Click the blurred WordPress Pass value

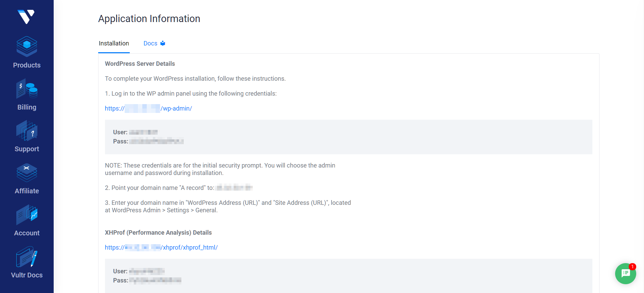pos(156,141)
